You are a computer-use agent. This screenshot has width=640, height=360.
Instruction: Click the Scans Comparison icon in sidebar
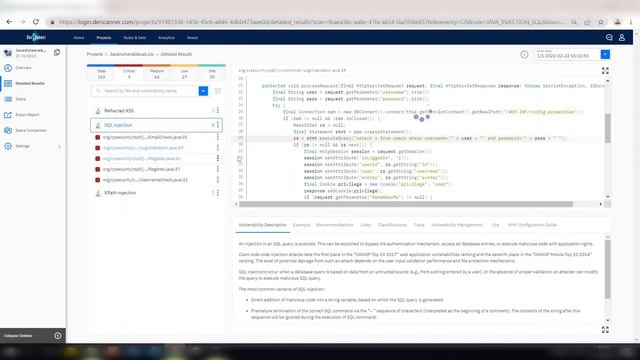click(x=8, y=130)
